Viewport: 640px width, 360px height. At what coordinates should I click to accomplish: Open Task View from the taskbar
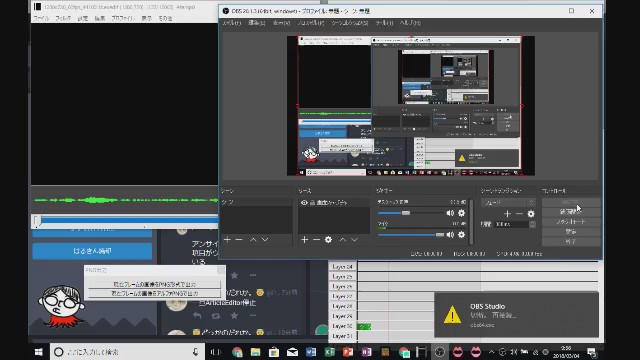(x=216, y=352)
